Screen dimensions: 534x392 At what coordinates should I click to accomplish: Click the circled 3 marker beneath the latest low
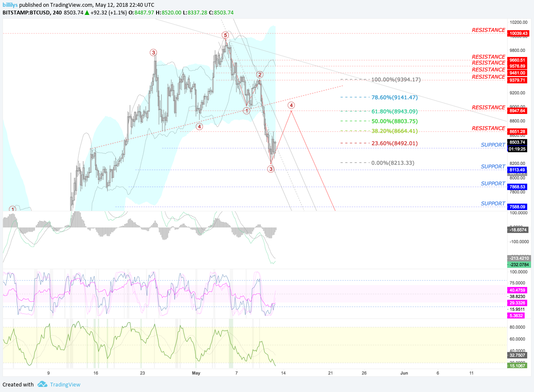click(x=271, y=169)
